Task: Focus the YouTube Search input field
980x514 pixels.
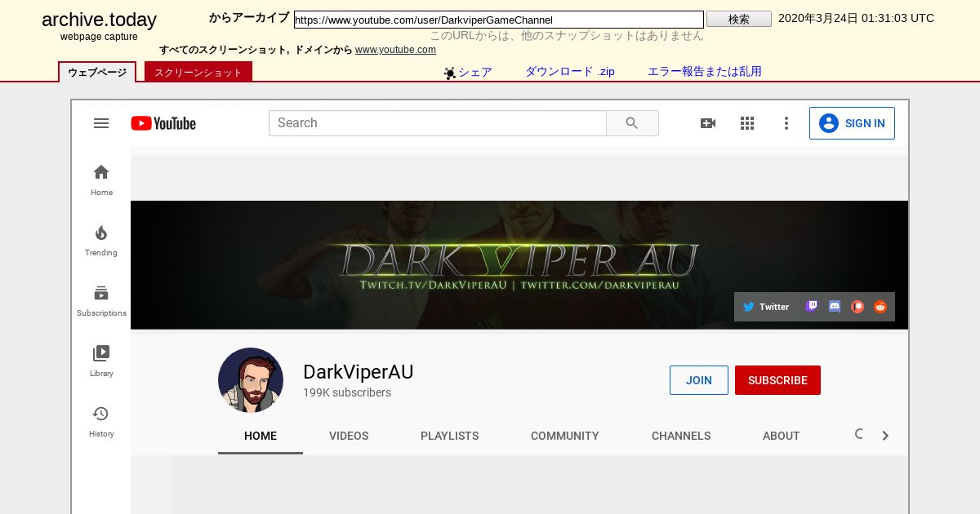Action: click(438, 123)
